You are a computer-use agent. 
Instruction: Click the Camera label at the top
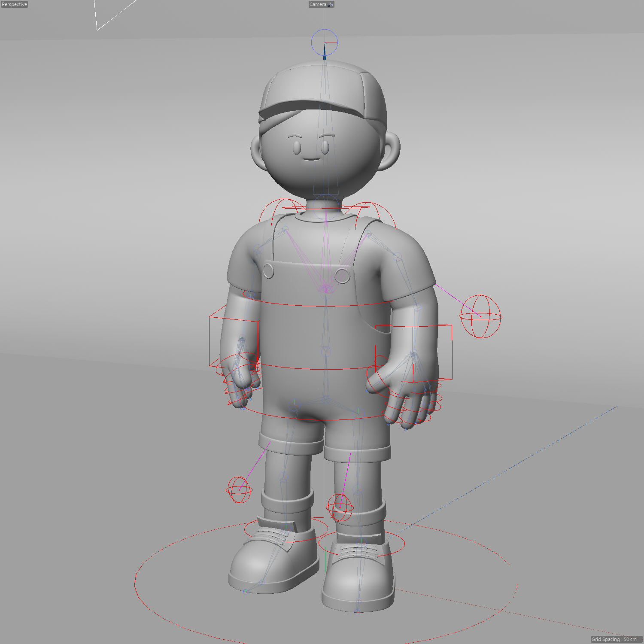pyautogui.click(x=318, y=4)
